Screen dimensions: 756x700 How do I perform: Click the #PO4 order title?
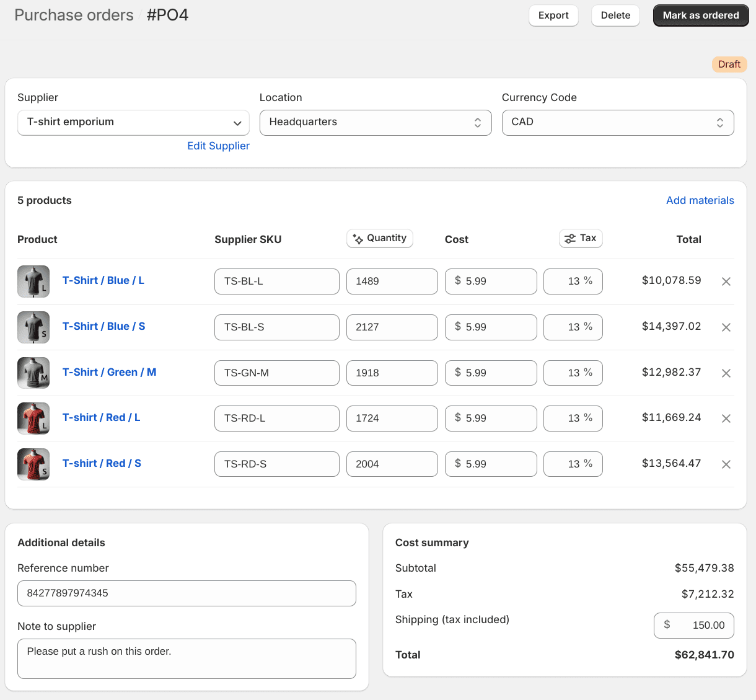coord(167,15)
